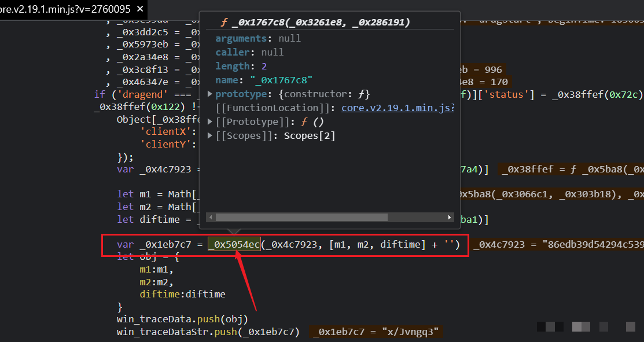Image resolution: width=644 pixels, height=342 pixels.
Task: Expand the [[Prototype]] entry
Action: 211,122
